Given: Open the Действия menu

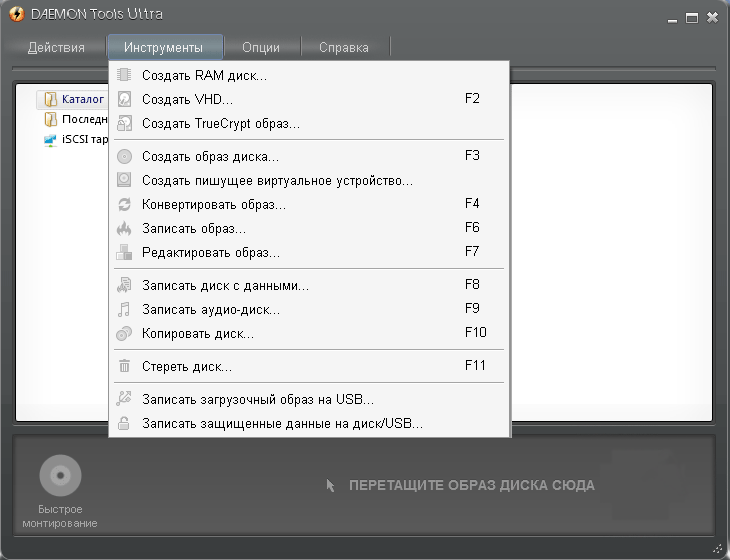Looking at the screenshot, I should (x=56, y=47).
